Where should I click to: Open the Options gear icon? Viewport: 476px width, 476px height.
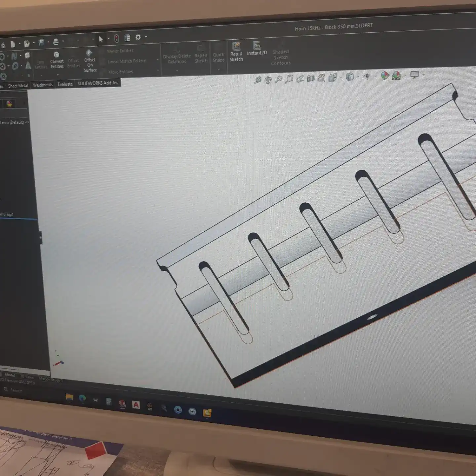pos(138,37)
